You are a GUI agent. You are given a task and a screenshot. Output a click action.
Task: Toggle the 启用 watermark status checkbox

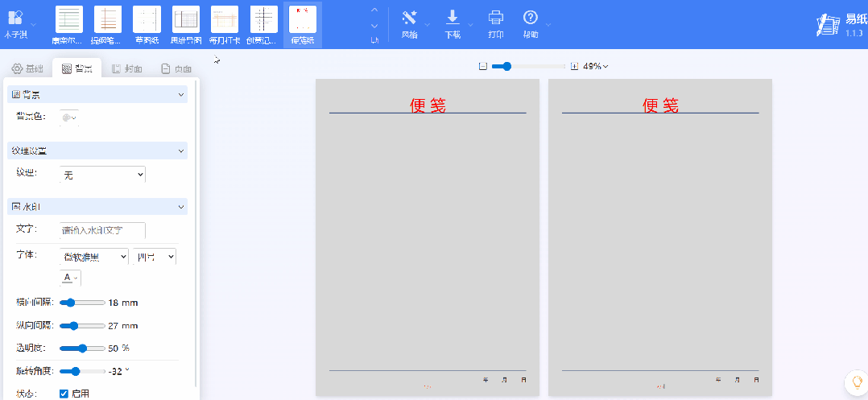[x=64, y=394]
